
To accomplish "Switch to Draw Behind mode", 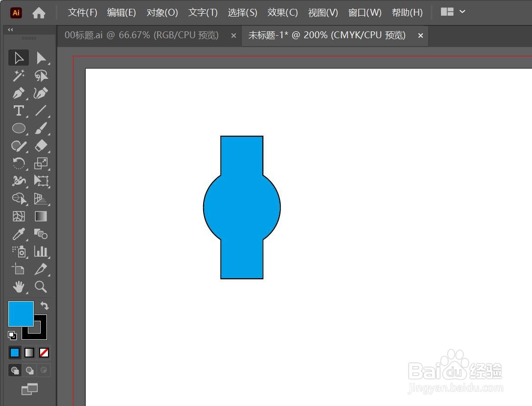I will coord(30,370).
